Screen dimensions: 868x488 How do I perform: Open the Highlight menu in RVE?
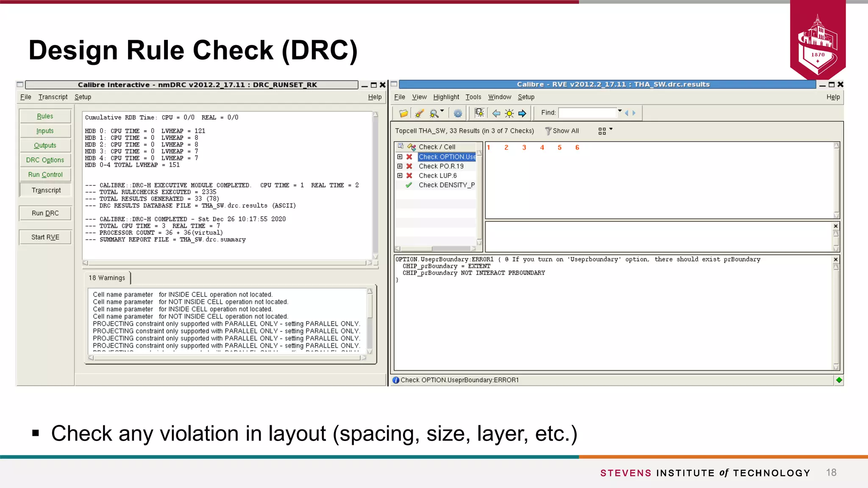point(446,97)
